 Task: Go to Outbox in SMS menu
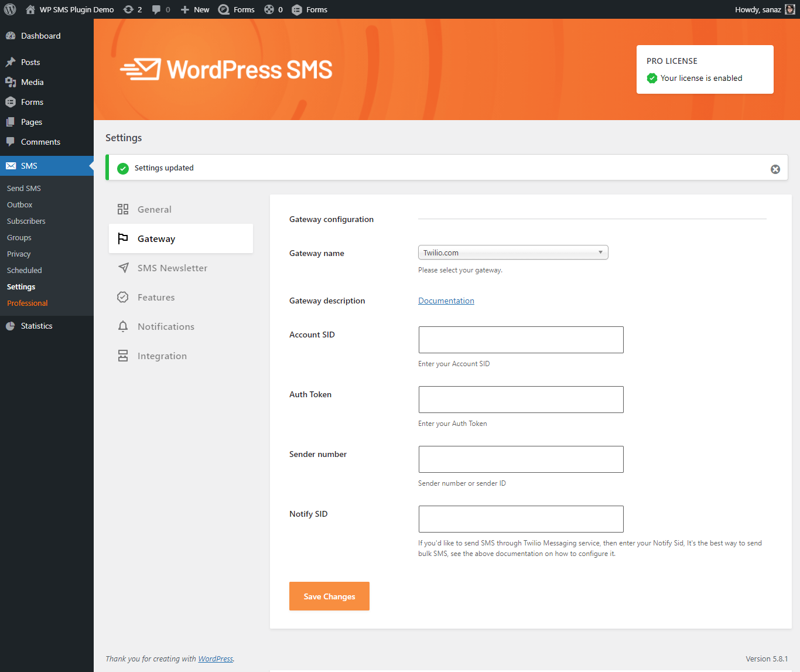[x=20, y=204]
